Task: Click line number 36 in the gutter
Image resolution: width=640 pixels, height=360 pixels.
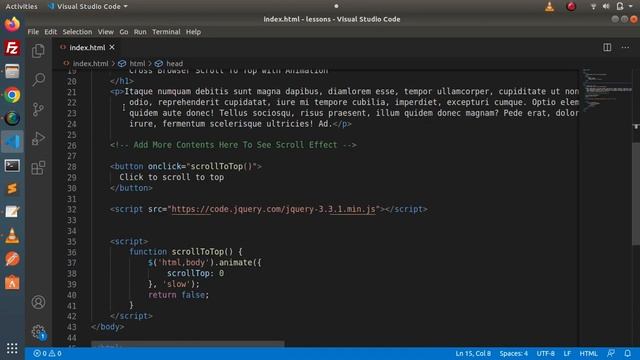Action: [72, 252]
